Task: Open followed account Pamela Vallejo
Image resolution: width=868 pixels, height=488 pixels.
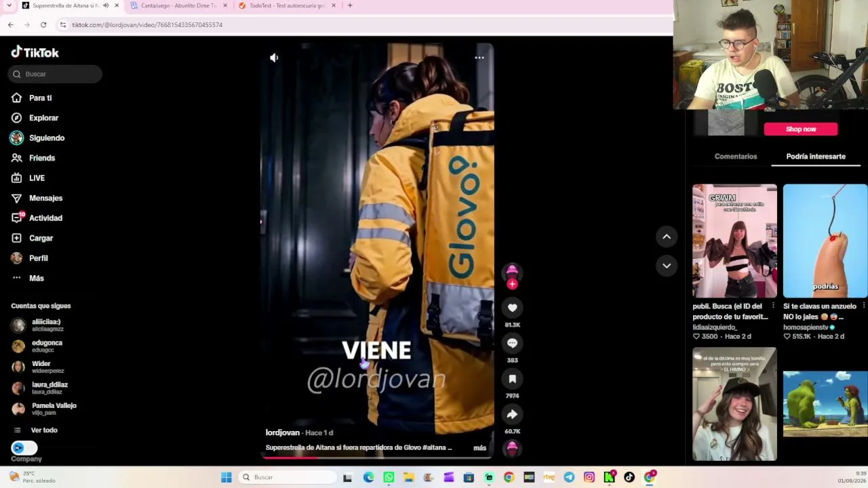Action: 44,409
